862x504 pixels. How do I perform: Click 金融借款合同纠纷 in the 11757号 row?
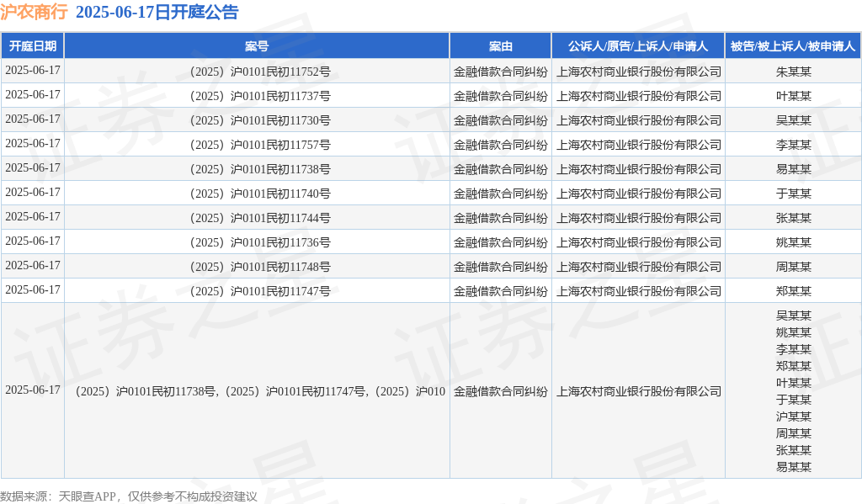pyautogui.click(x=501, y=145)
